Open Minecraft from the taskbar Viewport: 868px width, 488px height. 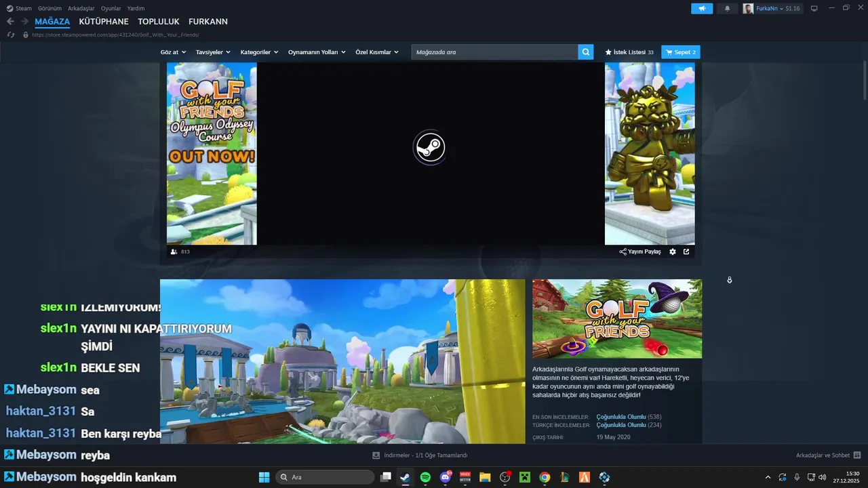tap(524, 477)
